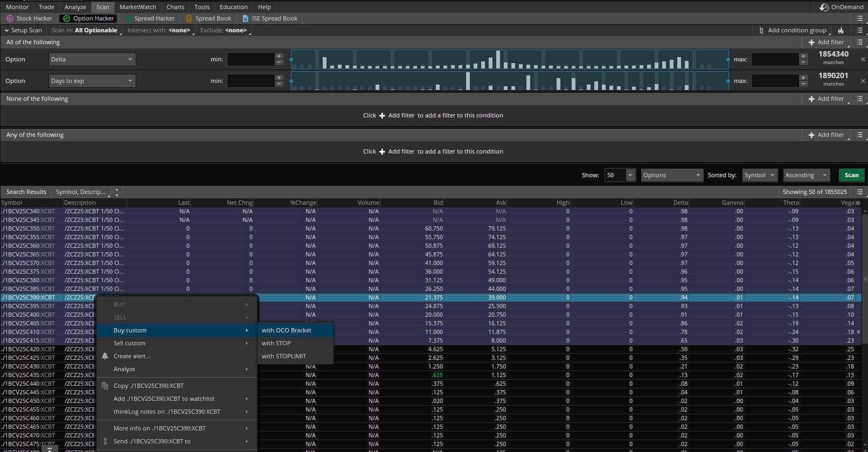The height and width of the screenshot is (452, 868).
Task: Open list menu for 'All of the following'
Action: [x=860, y=42]
